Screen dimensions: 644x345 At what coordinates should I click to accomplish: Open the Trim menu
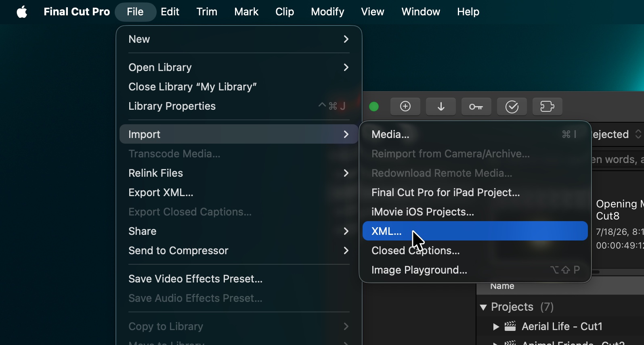coord(207,12)
